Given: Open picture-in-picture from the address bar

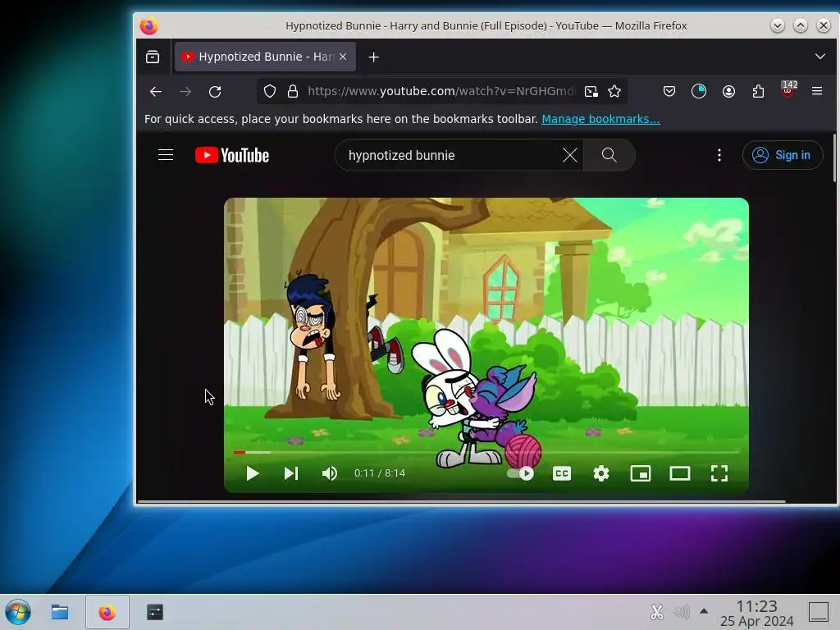Looking at the screenshot, I should pyautogui.click(x=591, y=92).
